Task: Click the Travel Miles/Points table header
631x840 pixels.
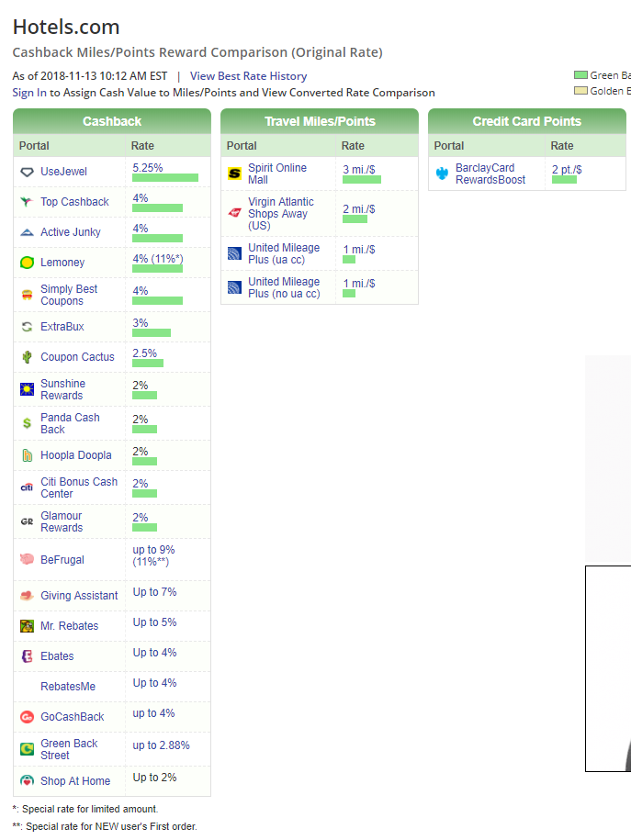Action: (x=320, y=121)
